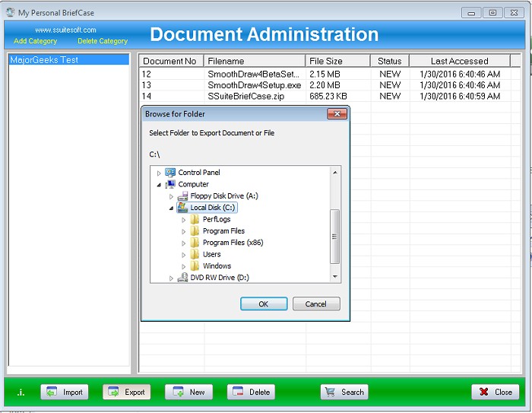
Task: Click the Windows folder icon
Action: (x=195, y=266)
